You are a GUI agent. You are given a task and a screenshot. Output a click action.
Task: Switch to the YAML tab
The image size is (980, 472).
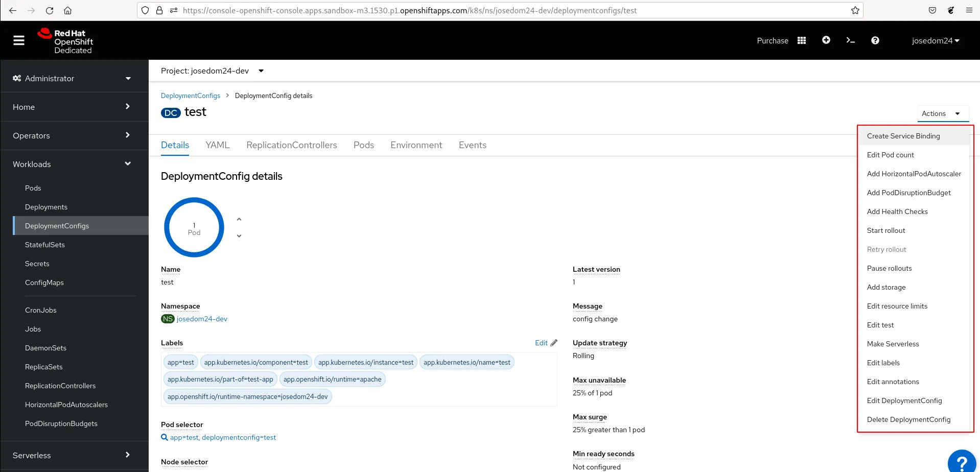tap(218, 145)
